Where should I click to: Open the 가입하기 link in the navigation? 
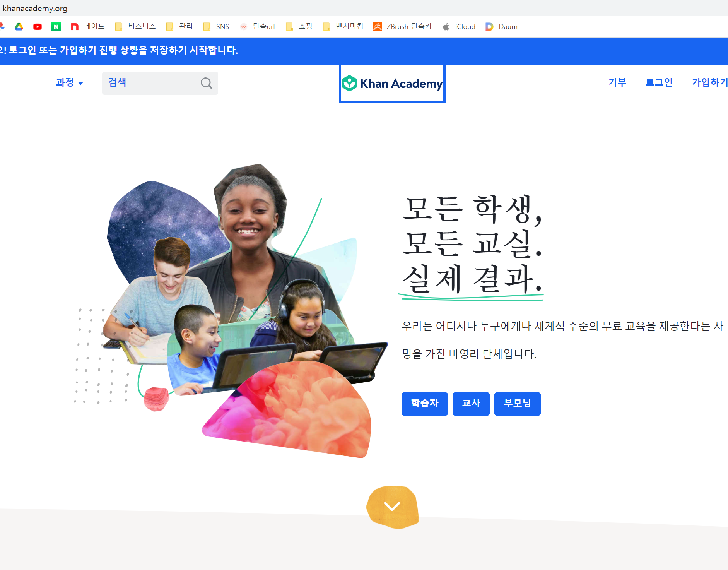click(709, 82)
